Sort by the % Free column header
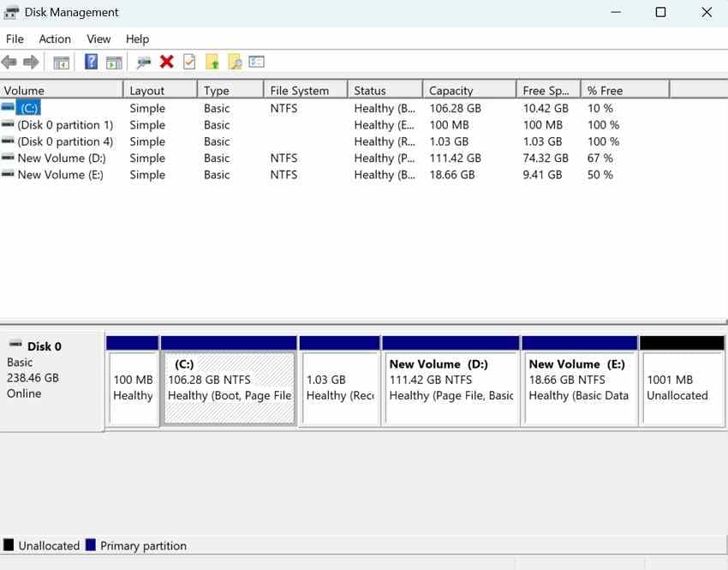The width and height of the screenshot is (728, 570). (x=625, y=90)
